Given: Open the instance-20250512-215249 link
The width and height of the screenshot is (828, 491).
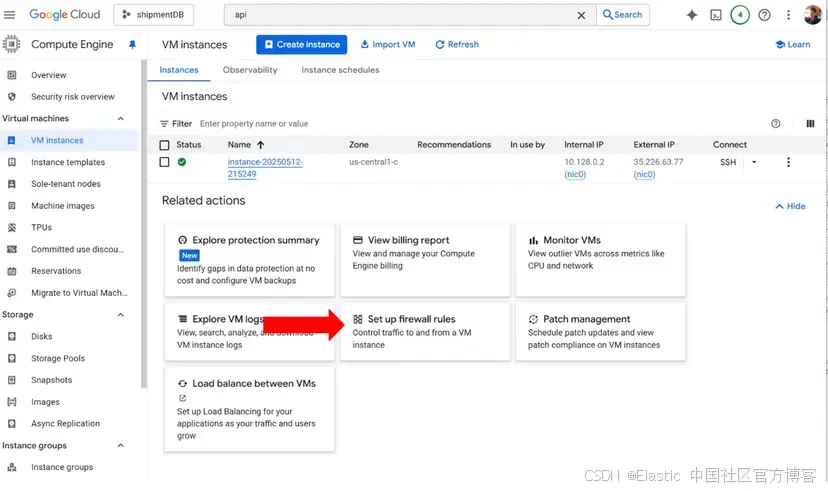Looking at the screenshot, I should (x=265, y=168).
